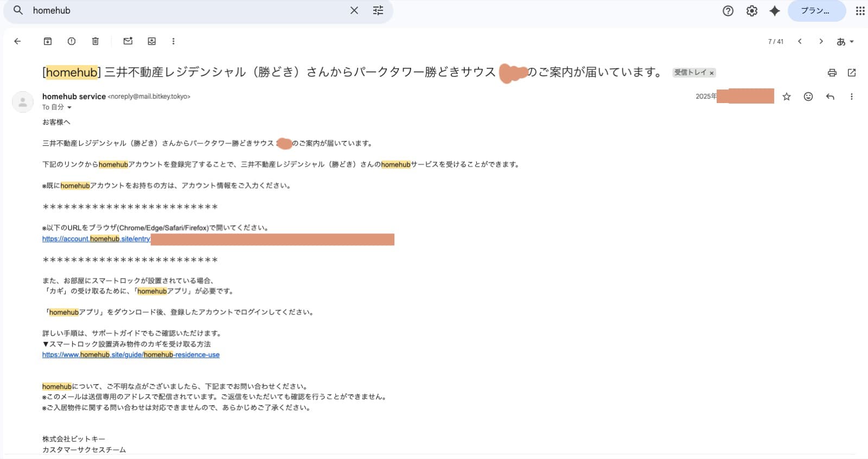This screenshot has height=459, width=868.
Task: Open email in a new window
Action: click(852, 73)
